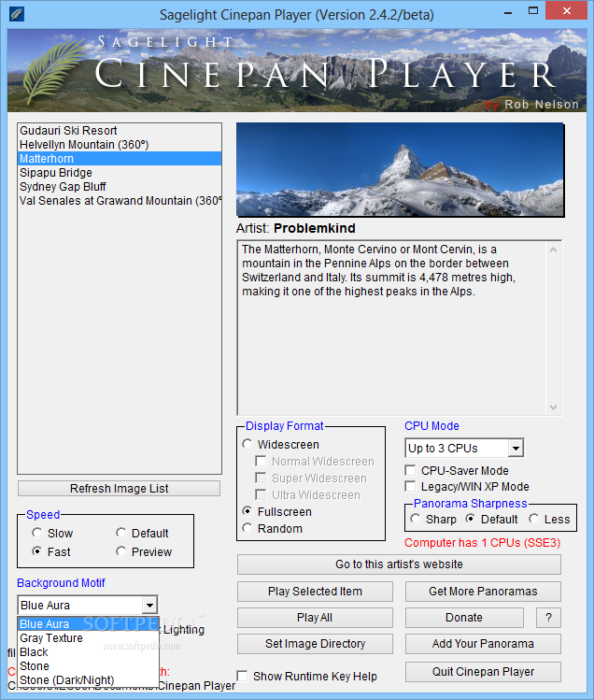This screenshot has height=700, width=594.
Task: Click Refresh Image List button
Action: pos(119,489)
